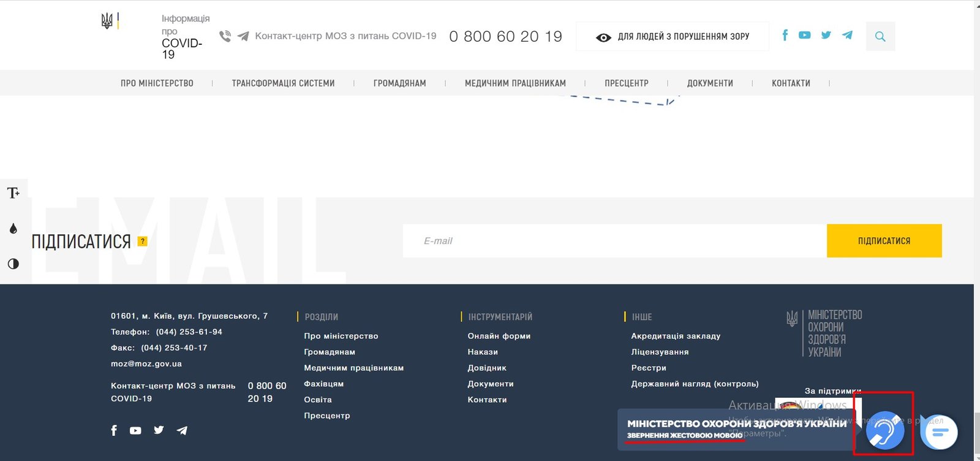Open footer link Документи
Image resolution: width=980 pixels, height=461 pixels.
click(x=491, y=384)
